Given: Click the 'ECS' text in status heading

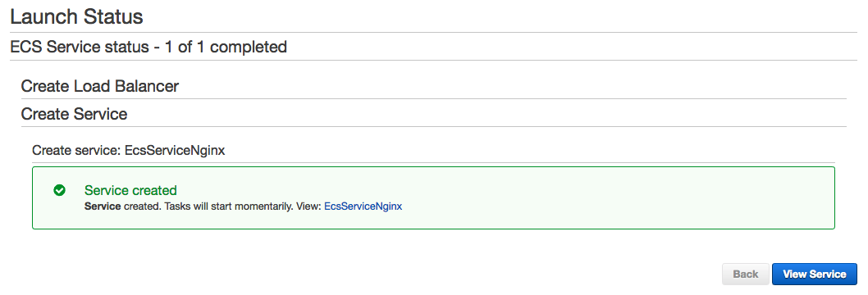Looking at the screenshot, I should click(x=26, y=47).
